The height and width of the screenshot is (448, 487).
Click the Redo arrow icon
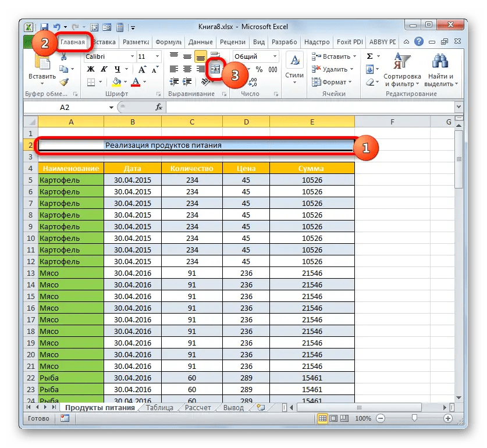(x=75, y=27)
